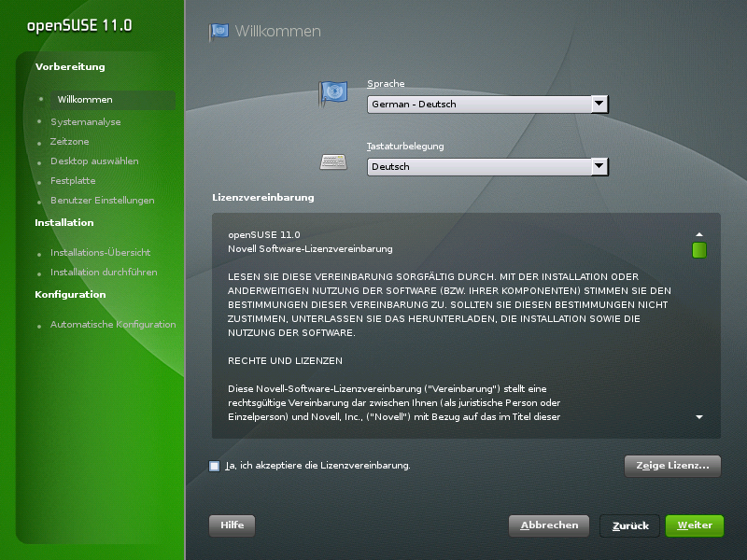Image resolution: width=747 pixels, height=560 pixels.
Task: Click the openSUSE 11.0 title in sidebar
Action: pyautogui.click(x=79, y=26)
